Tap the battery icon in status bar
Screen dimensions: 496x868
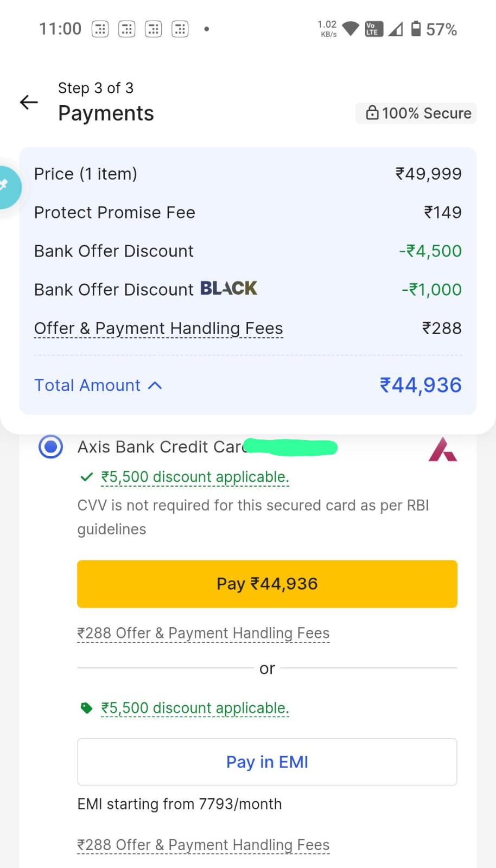tap(416, 29)
